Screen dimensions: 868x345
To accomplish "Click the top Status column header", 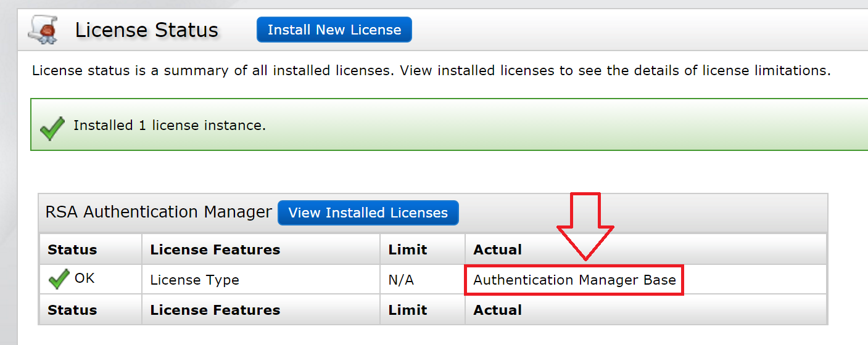I will click(x=72, y=250).
